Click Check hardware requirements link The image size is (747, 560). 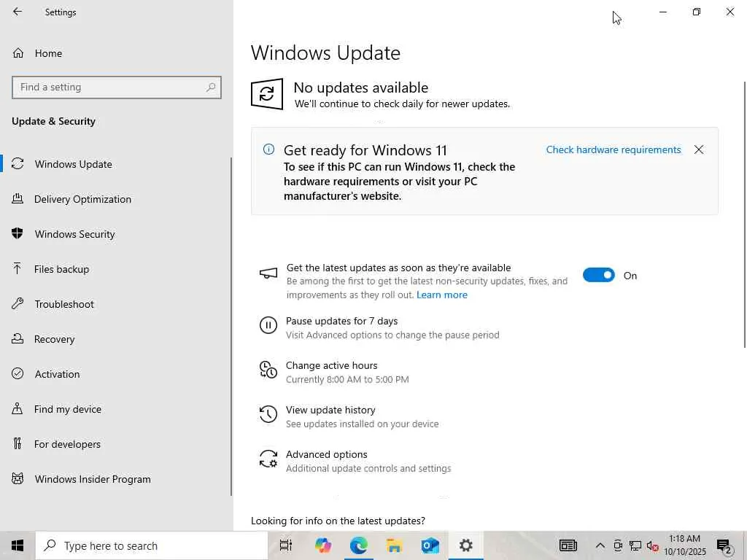point(613,149)
